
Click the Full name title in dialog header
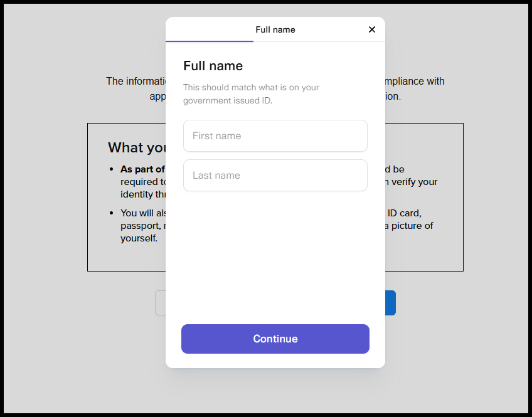point(275,30)
